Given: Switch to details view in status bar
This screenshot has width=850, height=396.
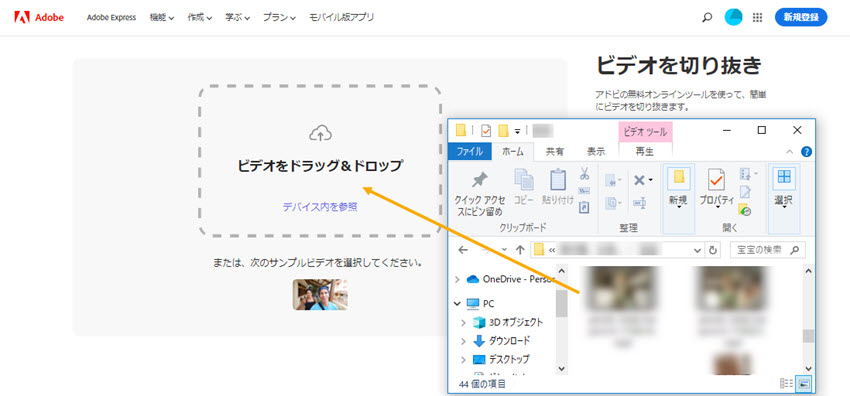Looking at the screenshot, I should (786, 384).
